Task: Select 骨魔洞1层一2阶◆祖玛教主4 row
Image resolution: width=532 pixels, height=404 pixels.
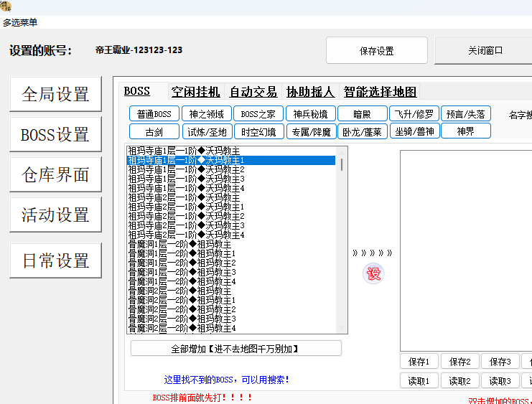Action: coord(231,281)
